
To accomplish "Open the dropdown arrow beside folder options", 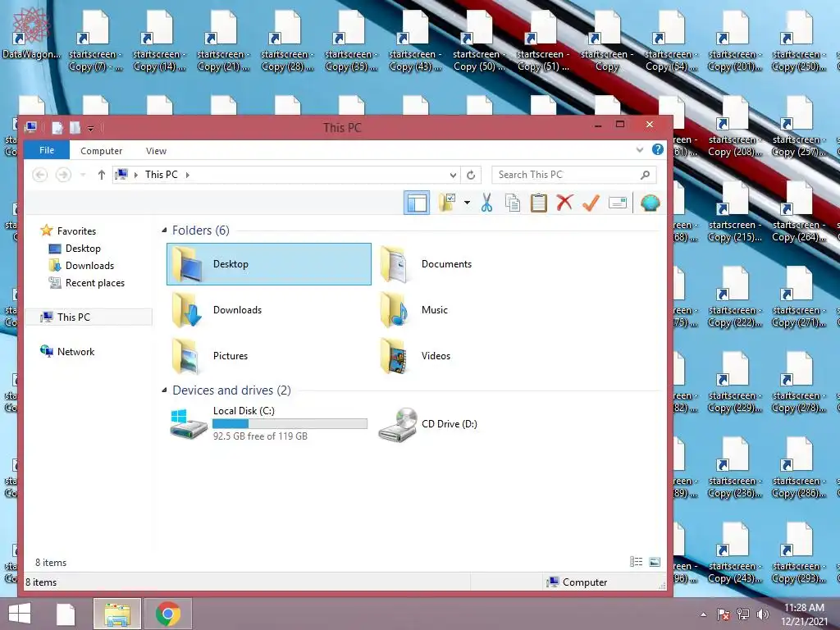I will [x=467, y=203].
